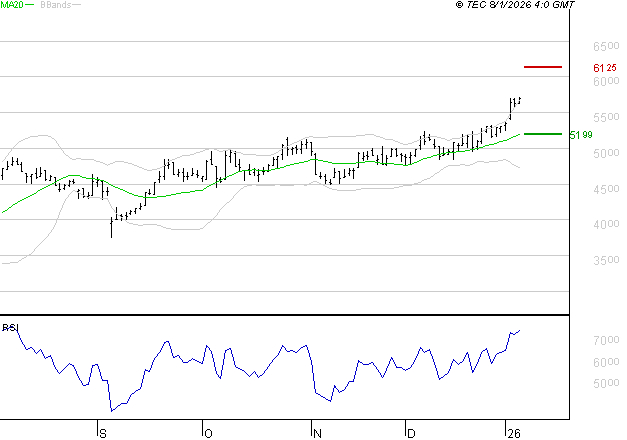Click the 5000 price axis label

coord(606,153)
